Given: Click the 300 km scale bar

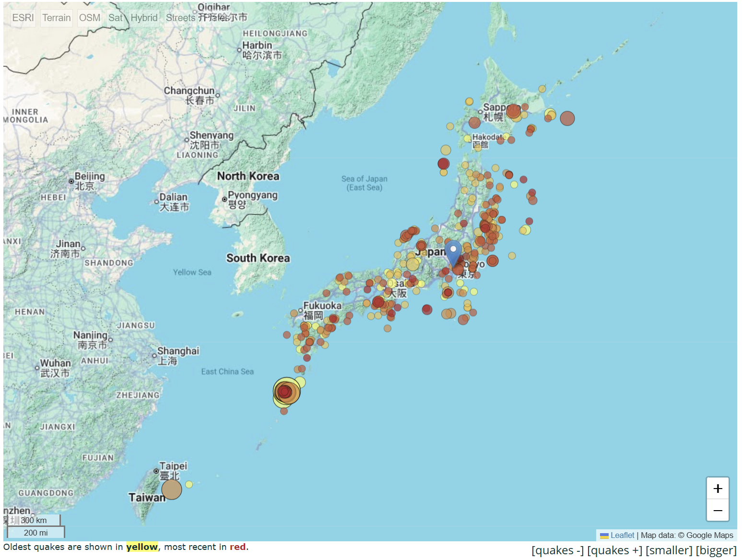Looking at the screenshot, I should coord(34,520).
